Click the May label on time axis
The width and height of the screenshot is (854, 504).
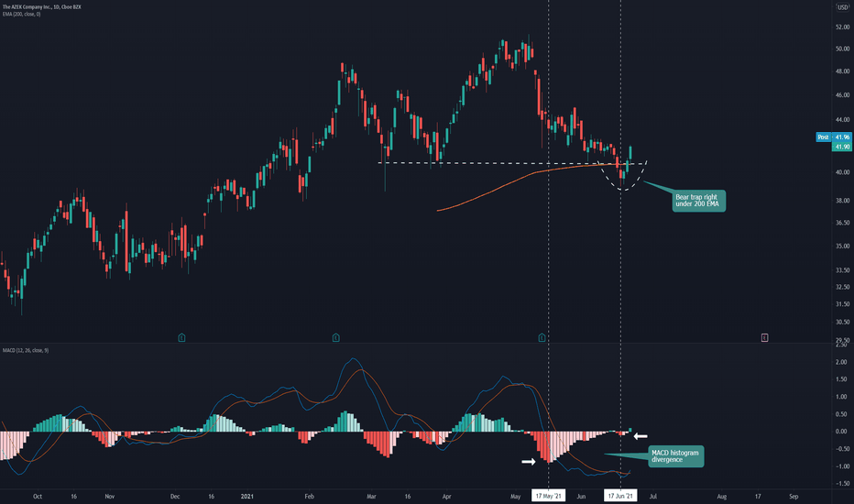click(516, 497)
